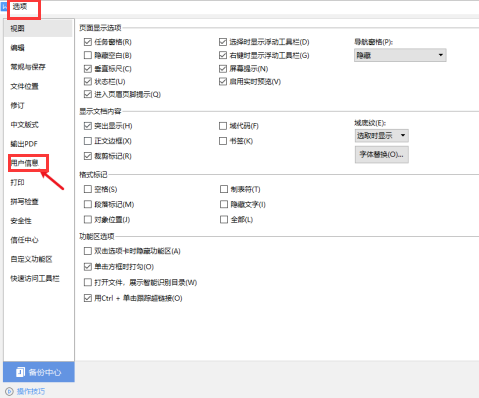Screen dimensions: 479x398
Task: Select the 拼写检查 category
Action: 24,202
